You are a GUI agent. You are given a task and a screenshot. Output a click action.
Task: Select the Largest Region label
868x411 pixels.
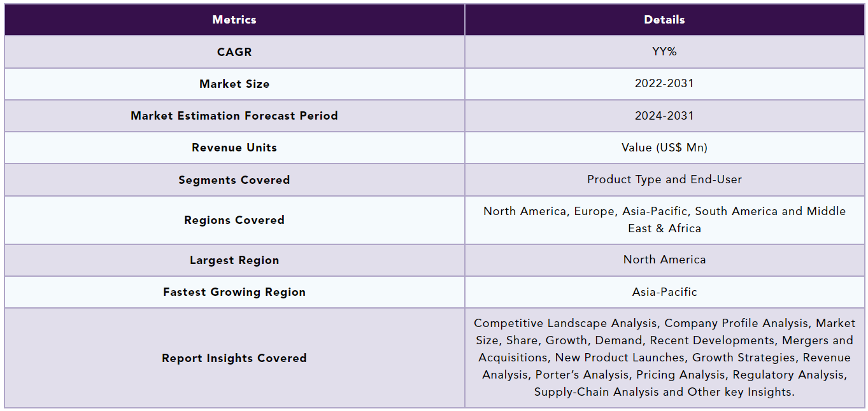coord(234,260)
